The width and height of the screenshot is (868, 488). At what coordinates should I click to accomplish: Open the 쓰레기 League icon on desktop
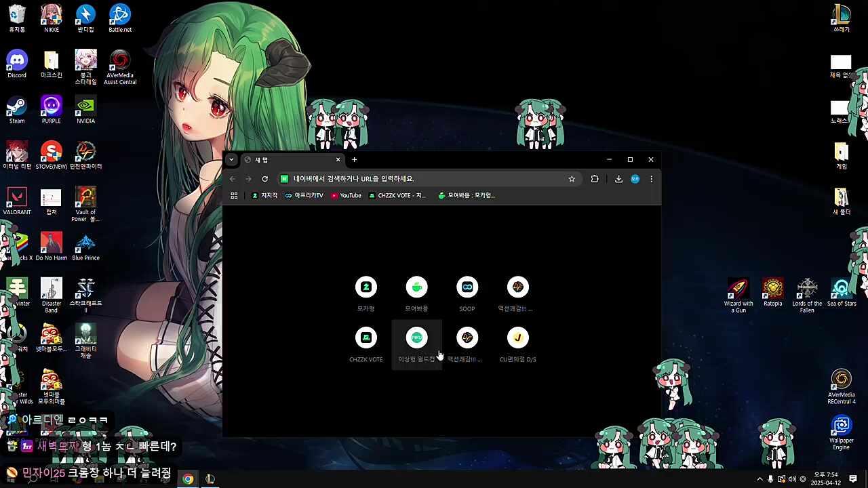pyautogui.click(x=842, y=18)
